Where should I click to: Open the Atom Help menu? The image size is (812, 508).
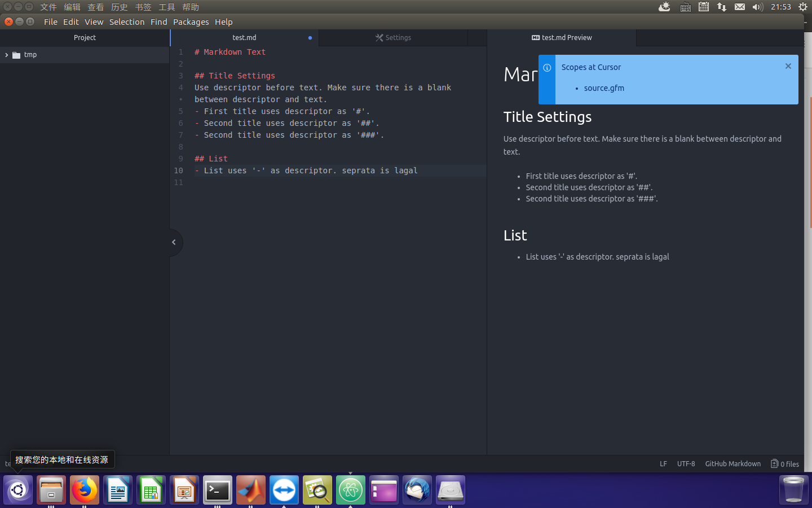224,21
